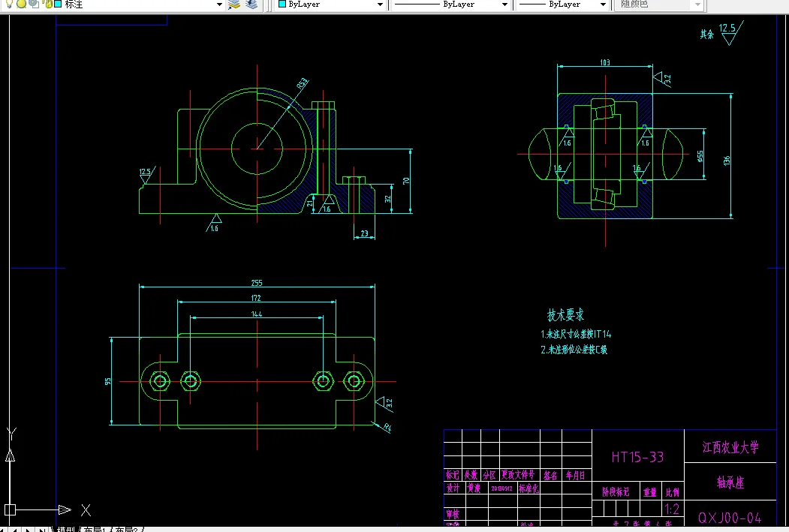
Task: Toggle the layer on/off light bulb icon
Action: pos(9,4)
